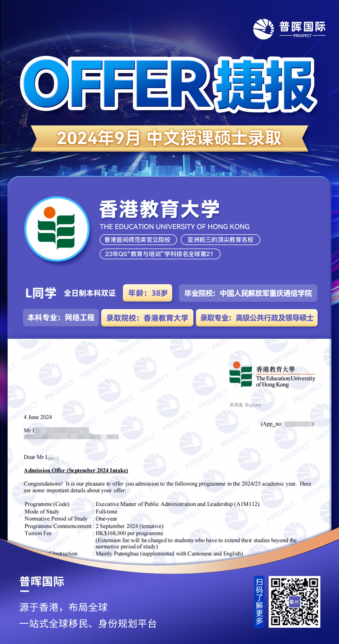Click the 录取专业：高级公共行政及领导硕士 badge
The image size is (339, 644).
257,318
